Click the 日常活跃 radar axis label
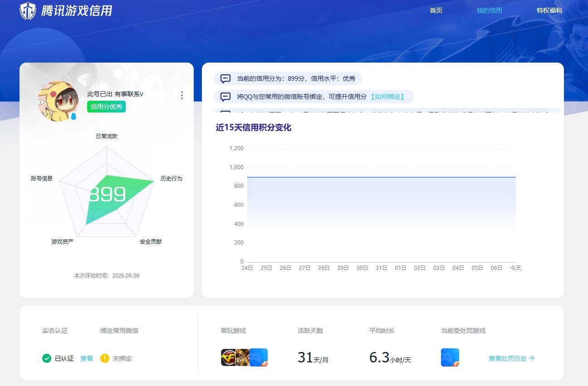The image size is (588, 386). (107, 136)
